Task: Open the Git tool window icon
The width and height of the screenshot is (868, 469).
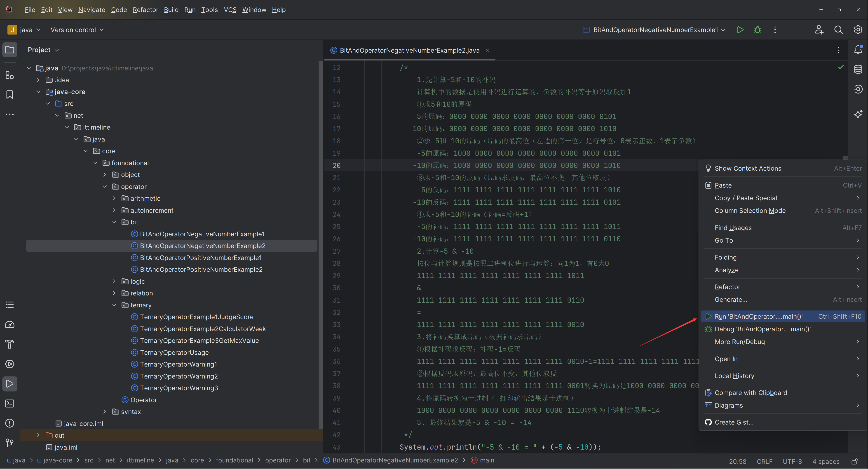Action: pyautogui.click(x=10, y=443)
